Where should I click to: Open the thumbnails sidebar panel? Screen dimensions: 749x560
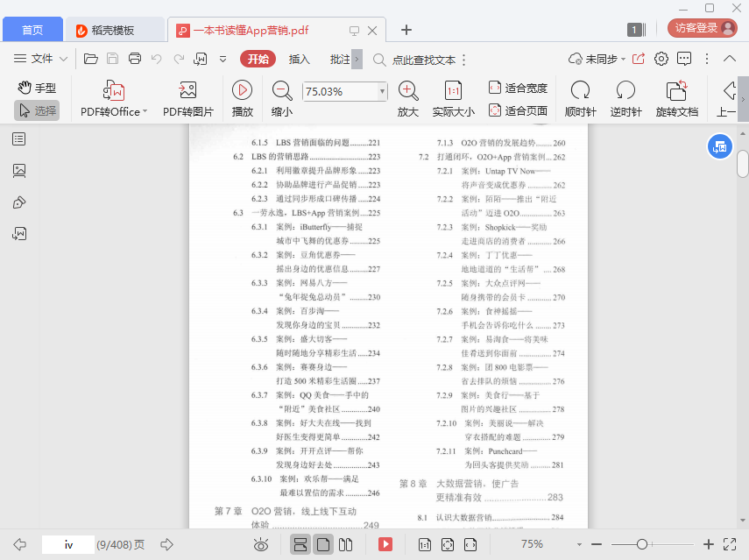pyautogui.click(x=19, y=171)
